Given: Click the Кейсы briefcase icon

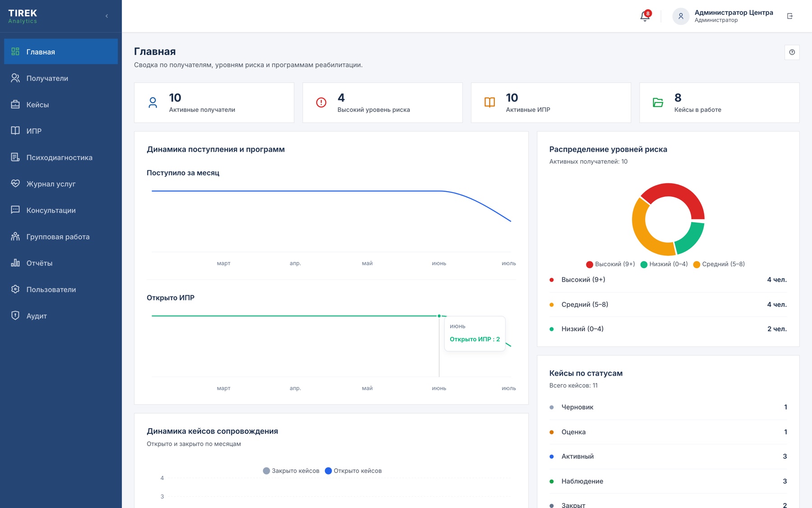Looking at the screenshot, I should [15, 104].
